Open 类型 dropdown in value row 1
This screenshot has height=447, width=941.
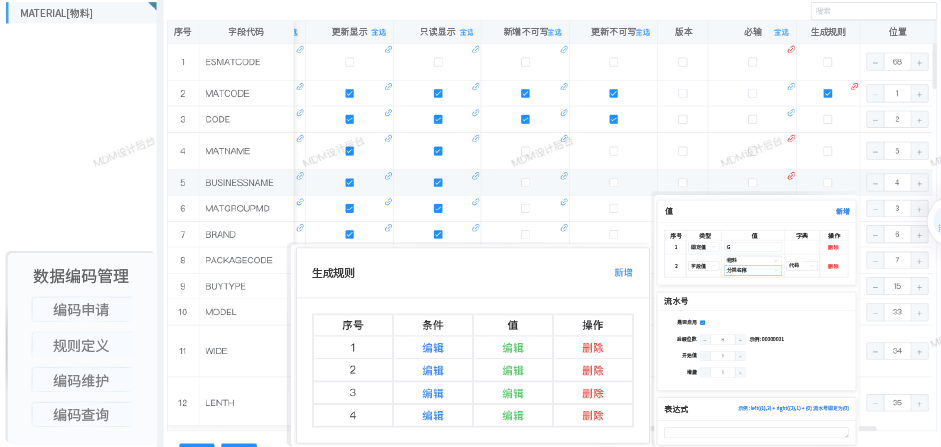[703, 246]
